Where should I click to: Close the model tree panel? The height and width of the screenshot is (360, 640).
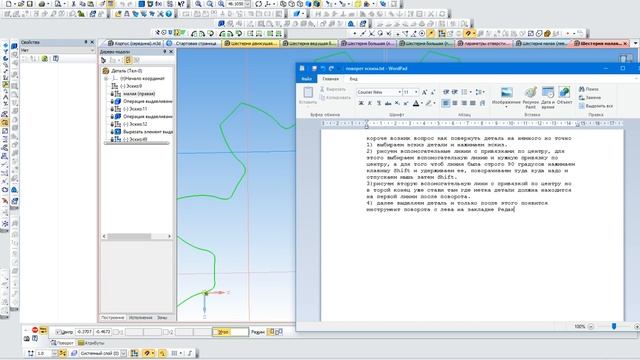[x=171, y=52]
